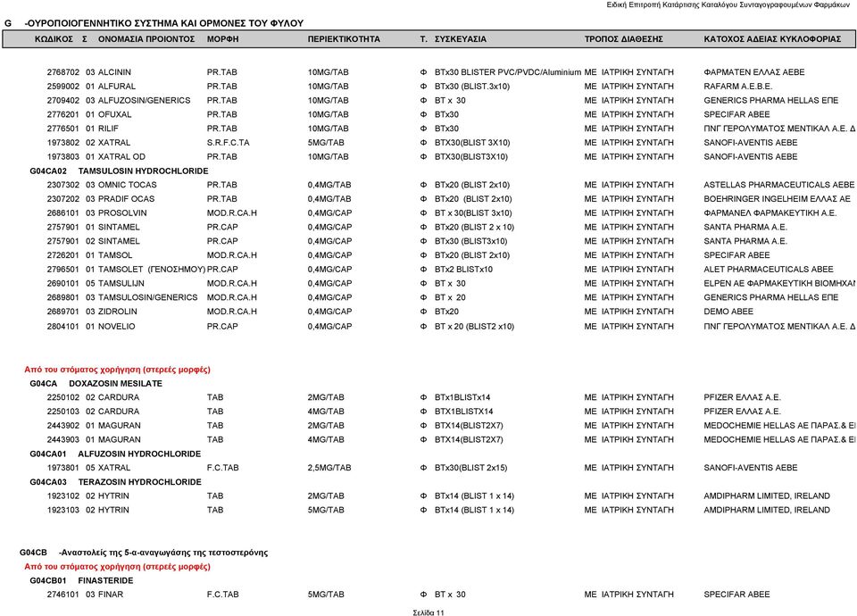
Task: Click the ΜΟΡΦΗ column header
Action: click(222, 39)
